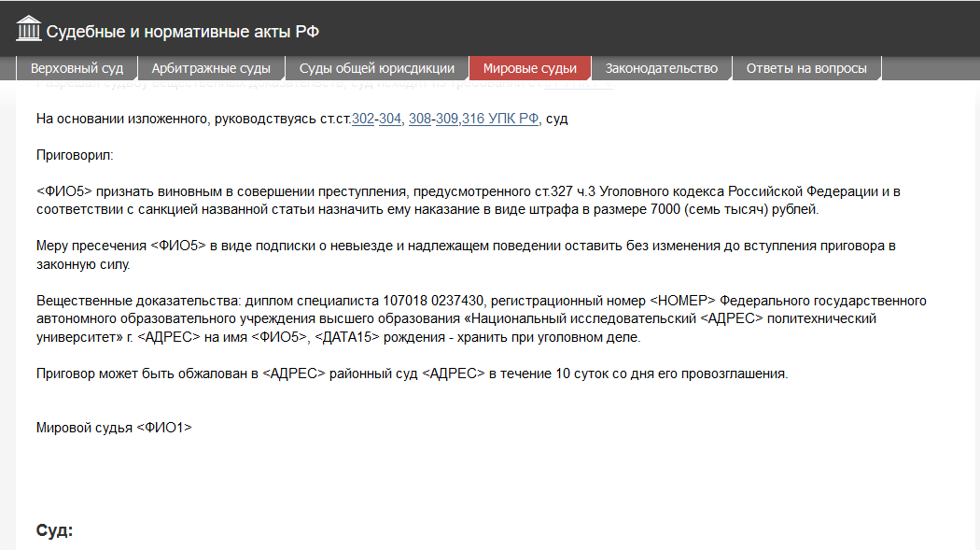This screenshot has height=550, width=980.
Task: Open article 309 link
Action: pyautogui.click(x=447, y=119)
